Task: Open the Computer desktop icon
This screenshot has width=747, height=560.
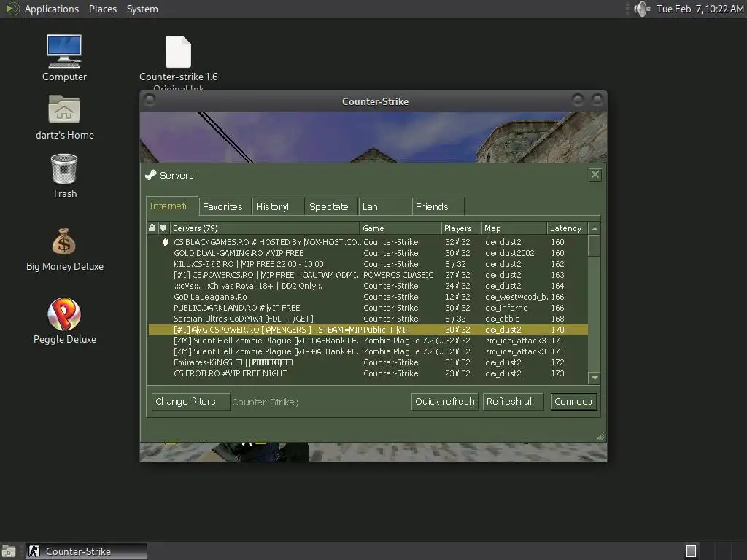Action: pyautogui.click(x=64, y=52)
